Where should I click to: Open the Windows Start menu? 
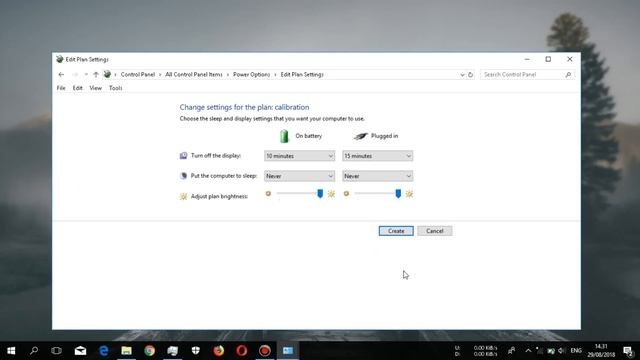point(11,351)
